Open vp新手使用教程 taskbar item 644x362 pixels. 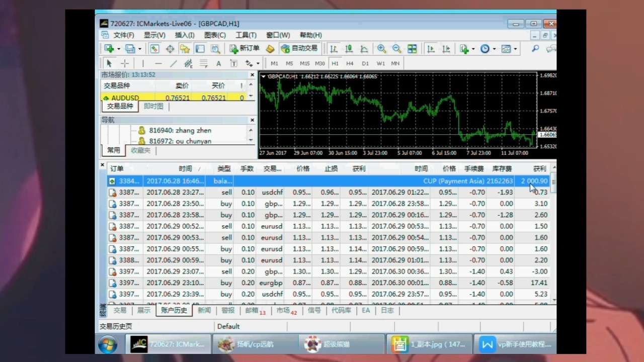(x=516, y=344)
